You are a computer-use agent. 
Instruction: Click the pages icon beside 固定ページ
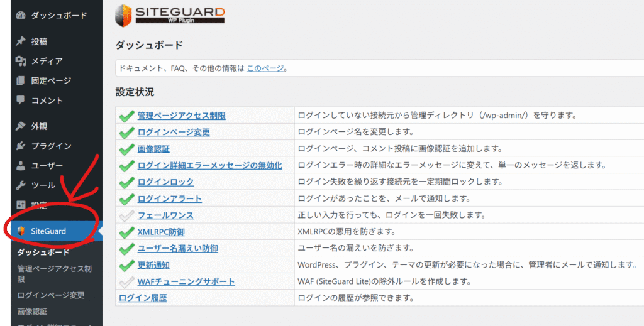21,80
